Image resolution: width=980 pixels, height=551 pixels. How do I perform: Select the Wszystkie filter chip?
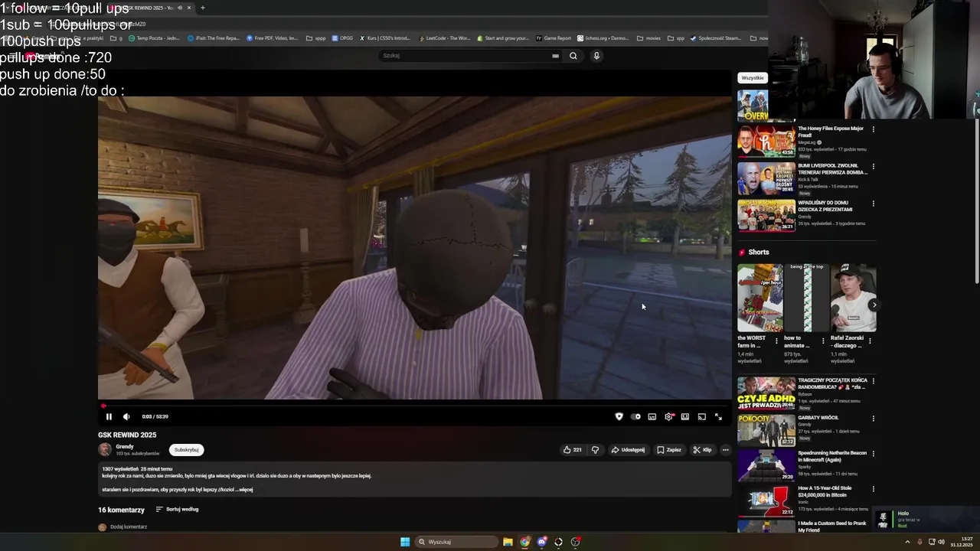pyautogui.click(x=752, y=77)
